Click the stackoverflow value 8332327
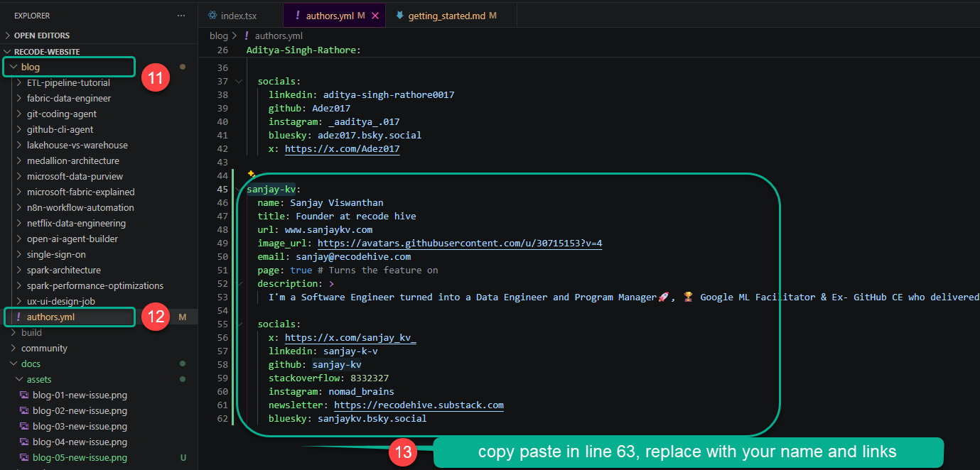Image resolution: width=980 pixels, height=470 pixels. 370,378
